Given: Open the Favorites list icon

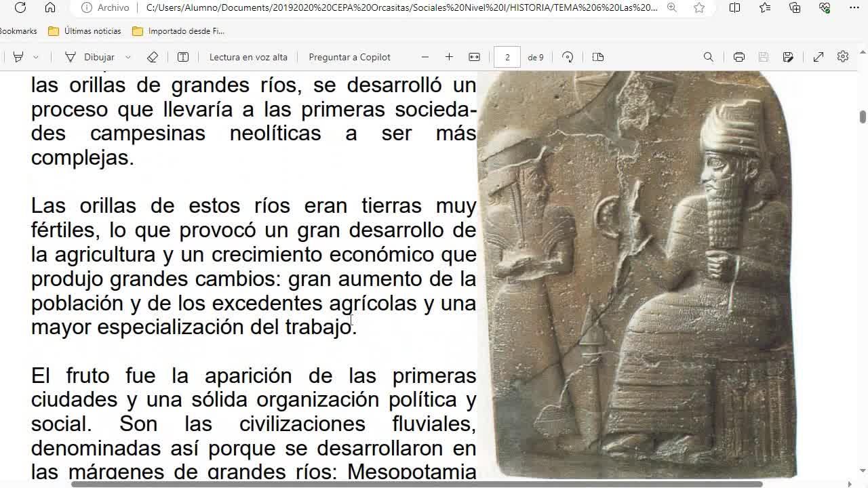Looking at the screenshot, I should (x=765, y=7).
